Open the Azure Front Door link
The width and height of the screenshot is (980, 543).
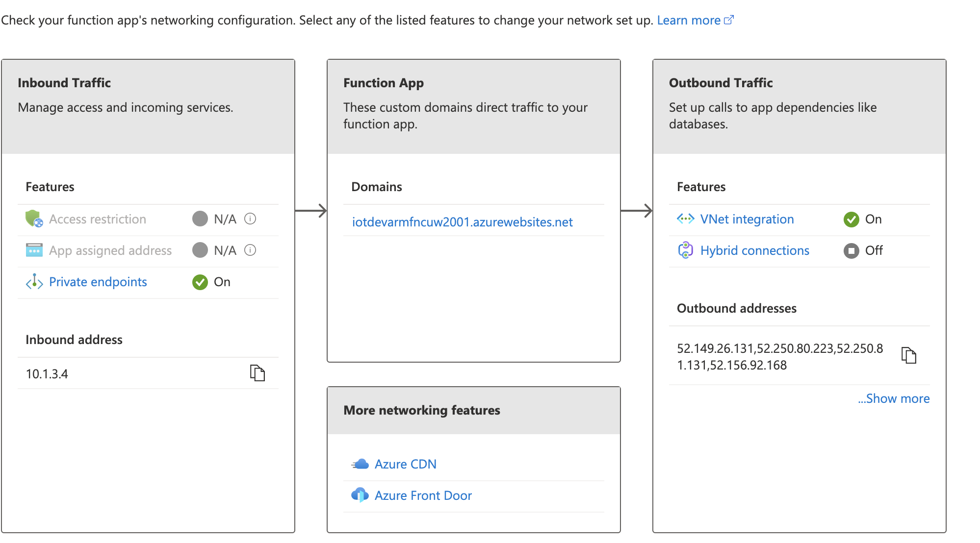[x=423, y=495]
